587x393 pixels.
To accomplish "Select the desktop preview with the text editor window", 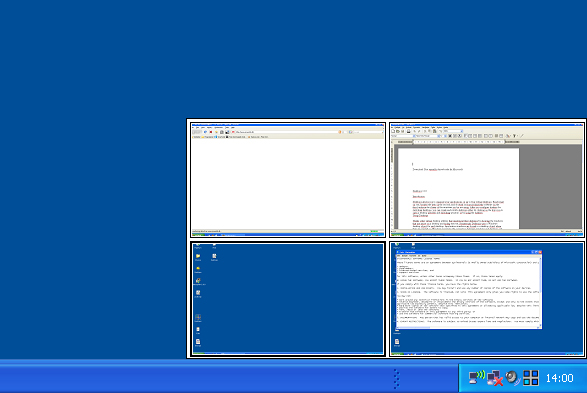I will pyautogui.click(x=487, y=299).
